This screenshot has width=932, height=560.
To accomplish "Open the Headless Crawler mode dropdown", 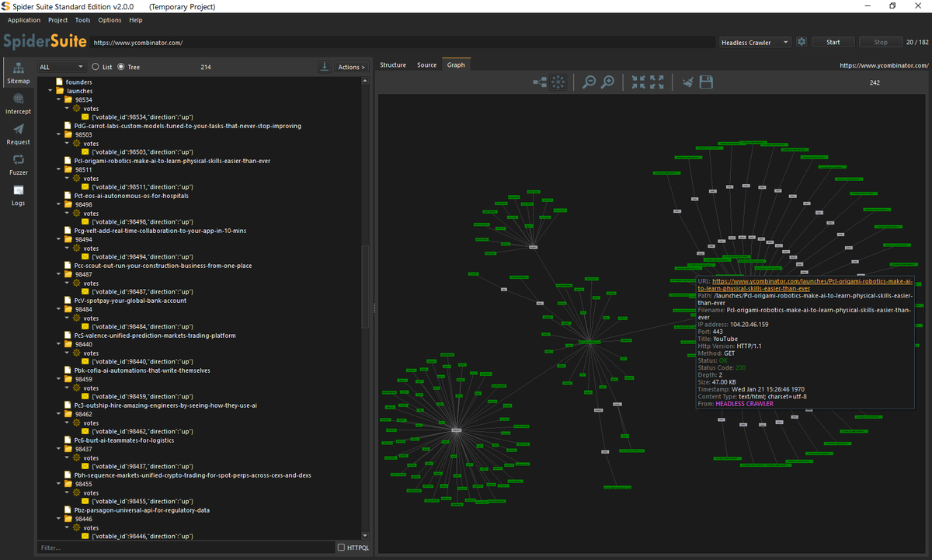I will [x=755, y=42].
